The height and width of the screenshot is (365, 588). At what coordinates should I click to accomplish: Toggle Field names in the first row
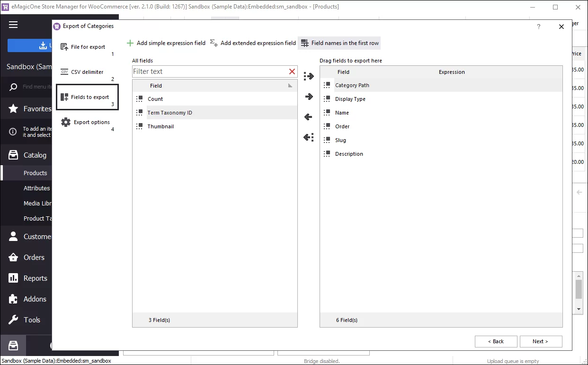(339, 43)
